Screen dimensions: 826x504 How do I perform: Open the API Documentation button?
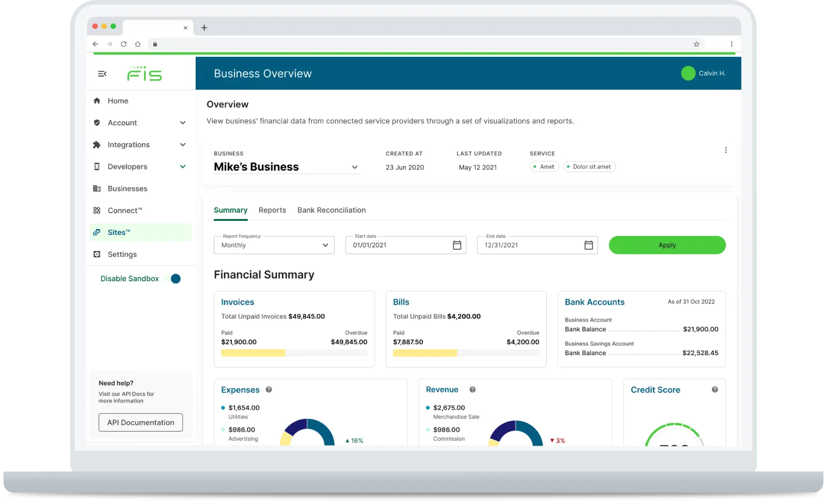coord(140,423)
